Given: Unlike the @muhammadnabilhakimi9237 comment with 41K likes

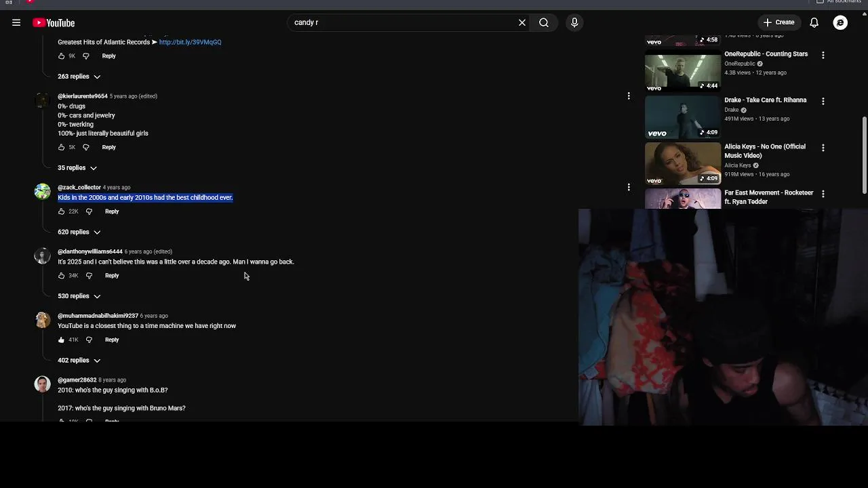Looking at the screenshot, I should tap(61, 340).
